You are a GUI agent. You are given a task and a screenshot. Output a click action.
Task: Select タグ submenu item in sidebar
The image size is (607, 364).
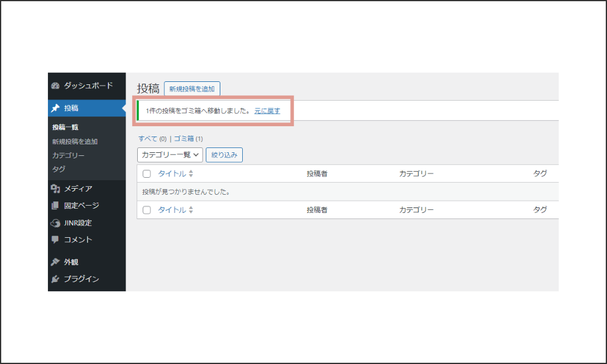[x=59, y=169]
